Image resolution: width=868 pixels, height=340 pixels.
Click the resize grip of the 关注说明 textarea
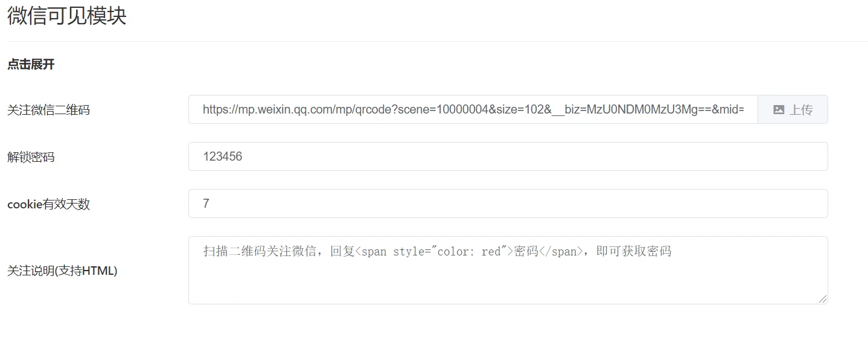(x=823, y=299)
